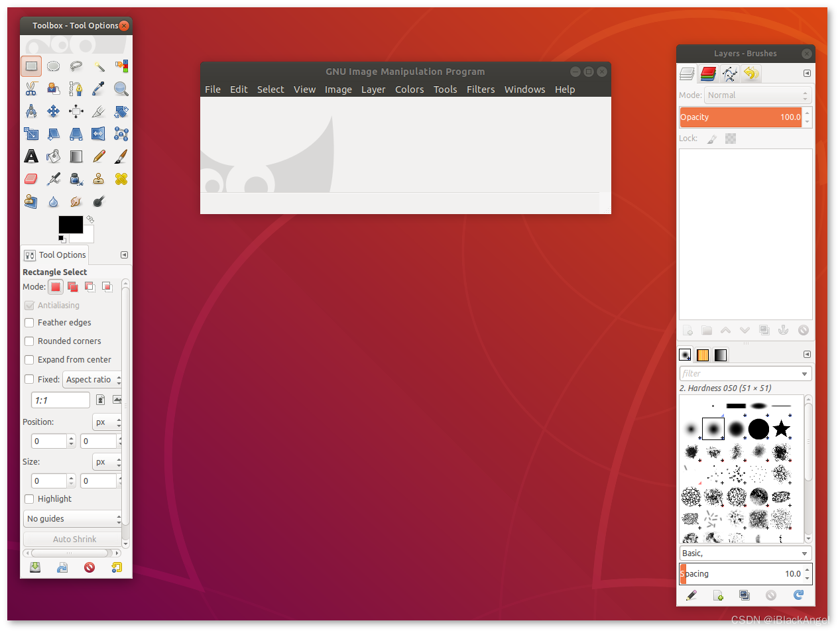
Task: Select the Eraser tool
Action: point(31,179)
